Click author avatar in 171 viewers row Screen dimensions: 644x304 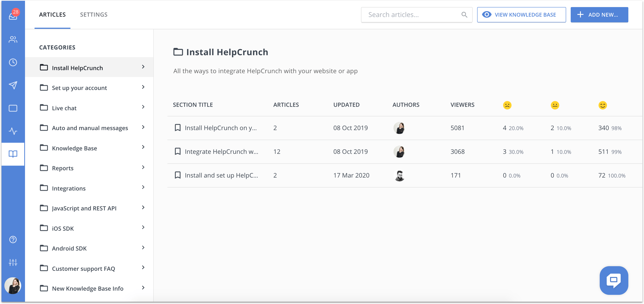[x=399, y=175]
